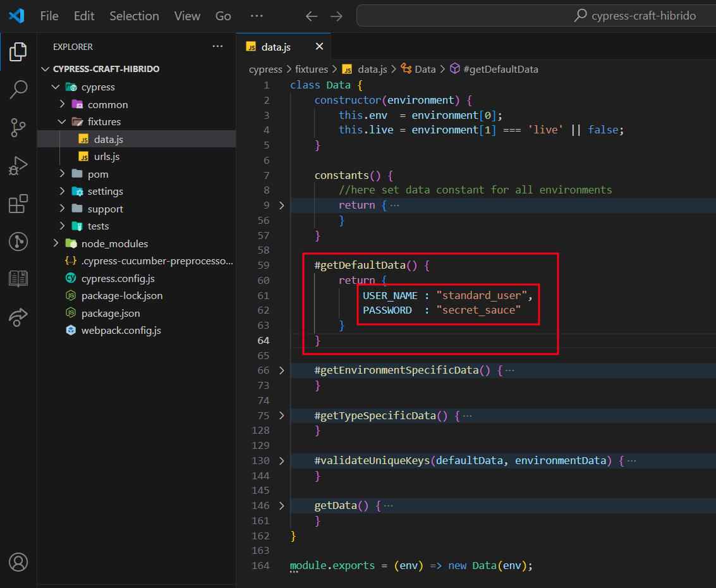Unfold getData at line 146
The width and height of the screenshot is (716, 588).
tap(282, 505)
